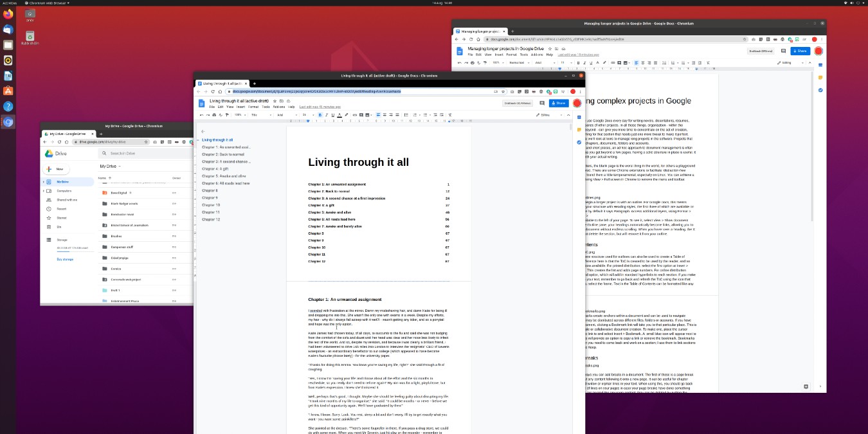Select Starred in the Drive sidebar

[61, 218]
